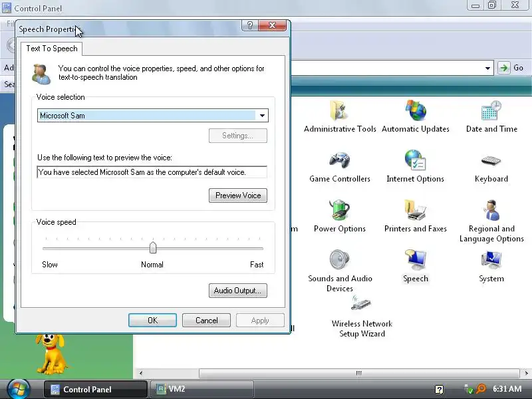Click the orange magnifier tray icon
This screenshot has height=399, width=532.
point(480,389)
